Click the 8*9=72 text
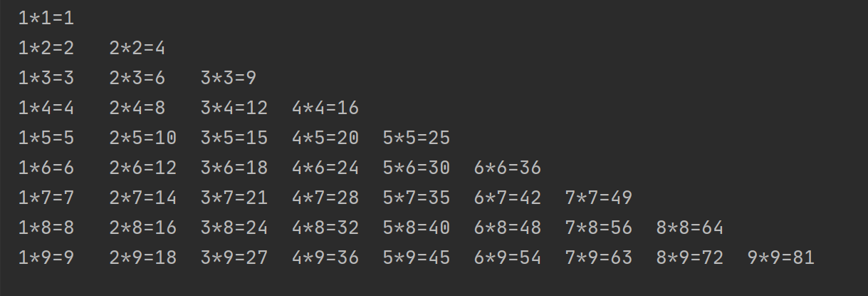Screen dimensions: 868x296 tap(690, 257)
